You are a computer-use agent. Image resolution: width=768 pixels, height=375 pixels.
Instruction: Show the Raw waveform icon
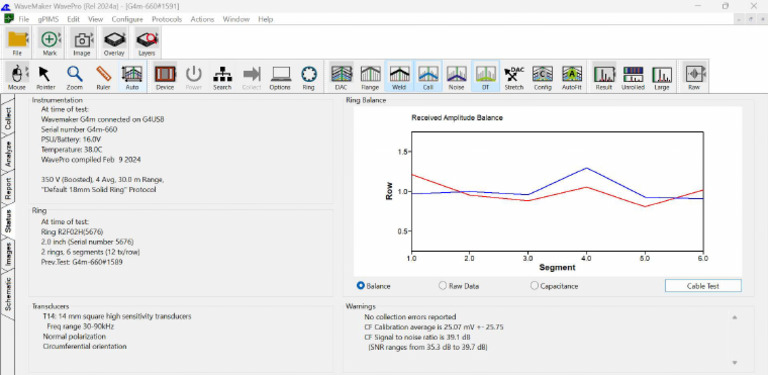point(694,77)
